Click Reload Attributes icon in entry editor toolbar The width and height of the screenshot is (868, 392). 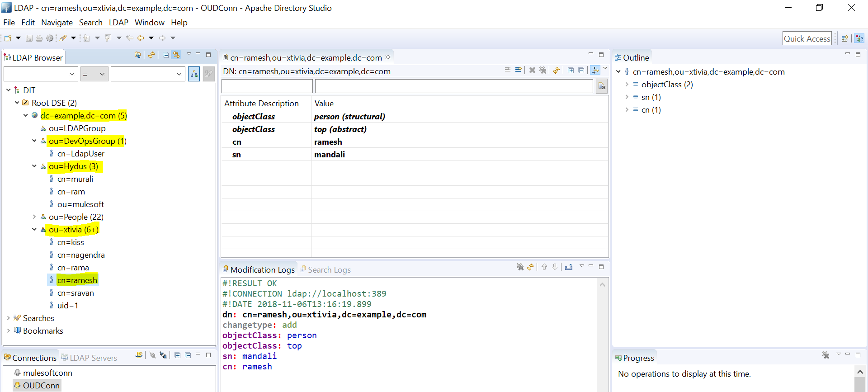click(x=557, y=70)
